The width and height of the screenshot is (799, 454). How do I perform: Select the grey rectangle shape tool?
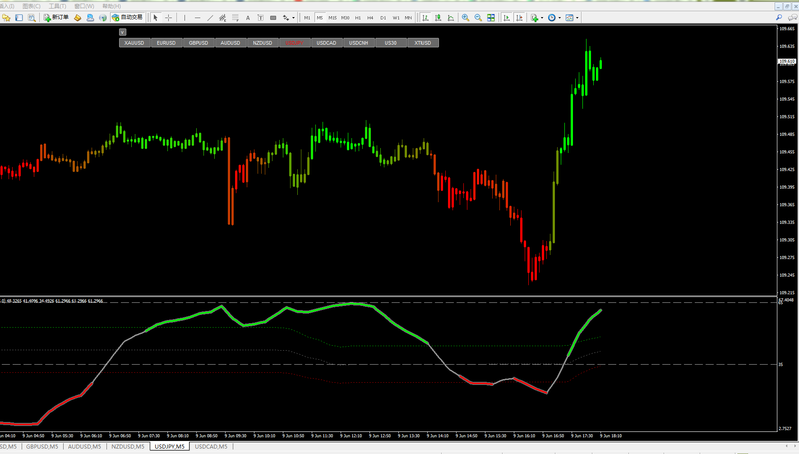(273, 18)
